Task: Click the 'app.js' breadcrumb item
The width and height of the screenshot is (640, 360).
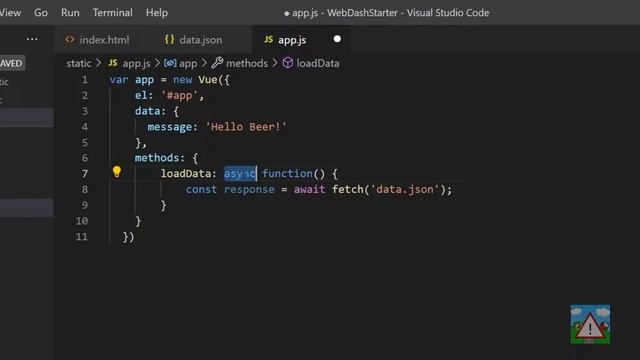Action: coord(136,63)
